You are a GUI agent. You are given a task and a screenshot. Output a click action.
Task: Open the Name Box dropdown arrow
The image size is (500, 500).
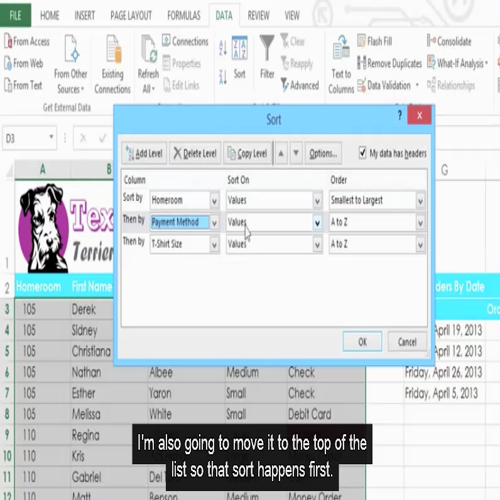[x=51, y=137]
